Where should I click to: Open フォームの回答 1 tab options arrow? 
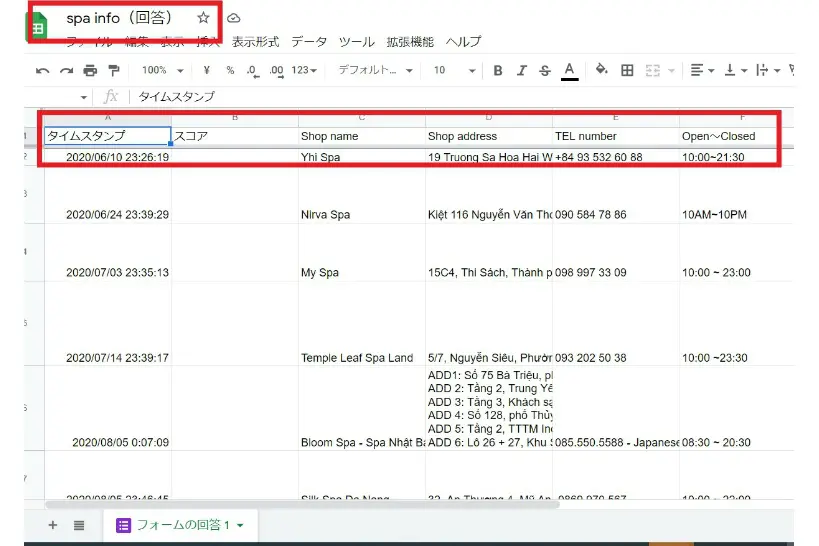point(240,526)
